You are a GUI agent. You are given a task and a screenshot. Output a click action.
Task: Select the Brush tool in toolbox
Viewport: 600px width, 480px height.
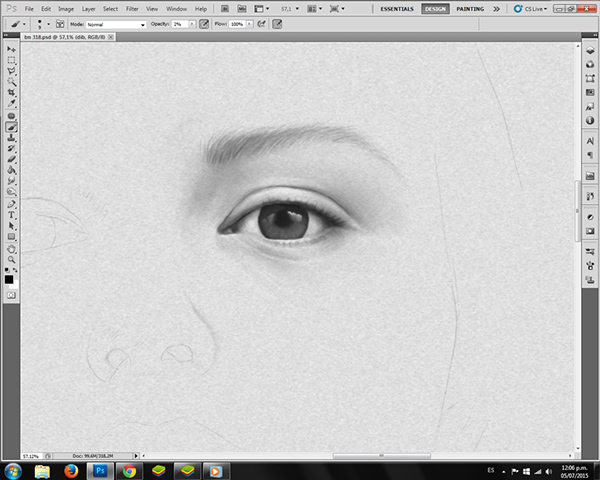[11, 126]
